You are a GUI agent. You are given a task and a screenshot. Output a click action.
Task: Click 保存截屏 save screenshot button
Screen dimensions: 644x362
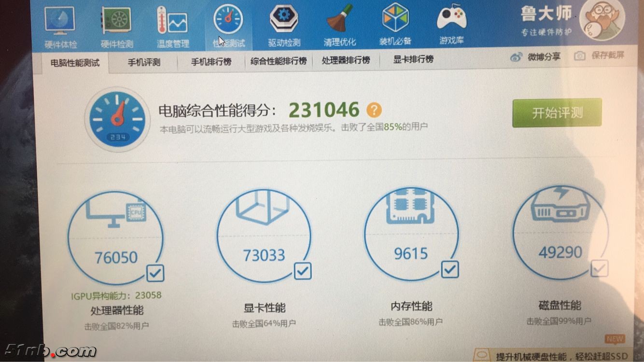600,56
